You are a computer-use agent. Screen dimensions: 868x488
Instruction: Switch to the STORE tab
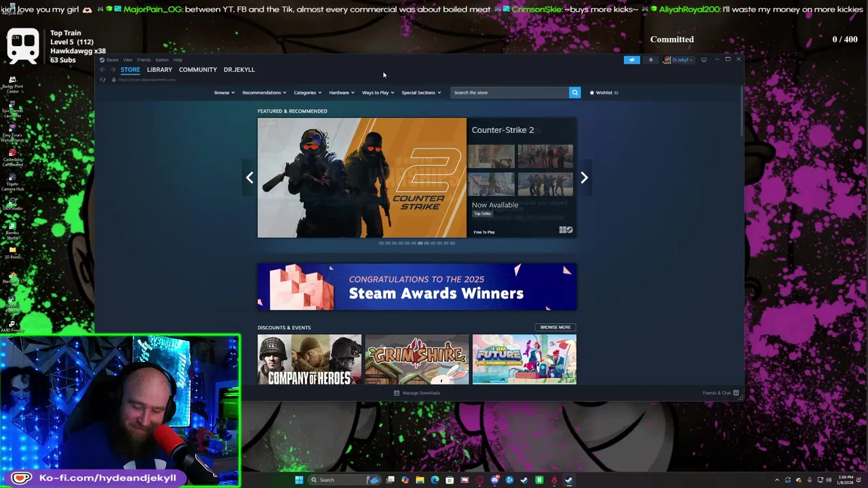click(130, 70)
